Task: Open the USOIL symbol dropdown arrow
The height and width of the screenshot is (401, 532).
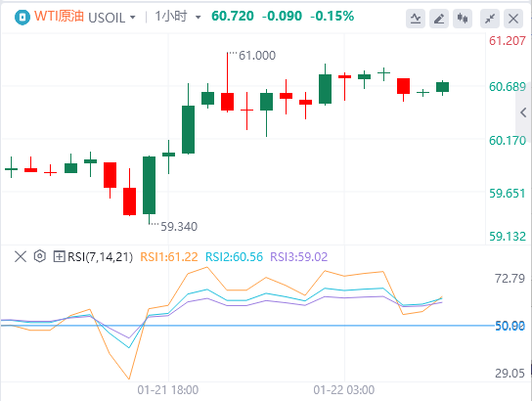Action: [x=133, y=17]
